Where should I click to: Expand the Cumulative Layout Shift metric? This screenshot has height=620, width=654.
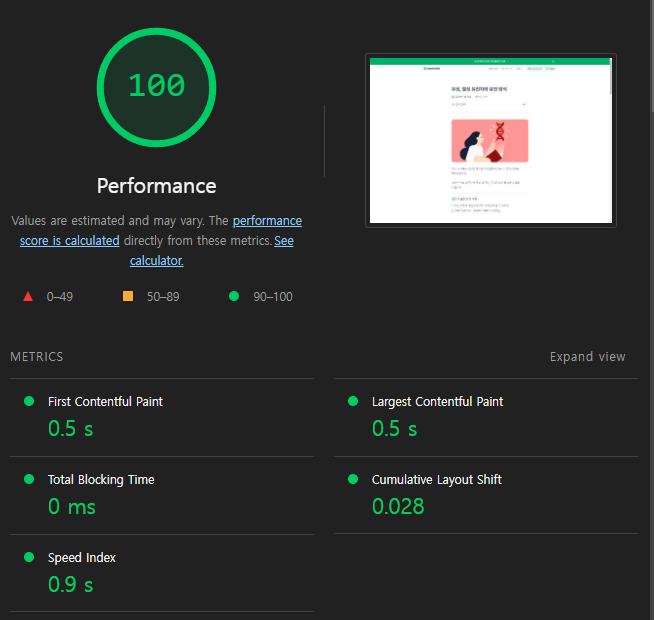(x=486, y=495)
